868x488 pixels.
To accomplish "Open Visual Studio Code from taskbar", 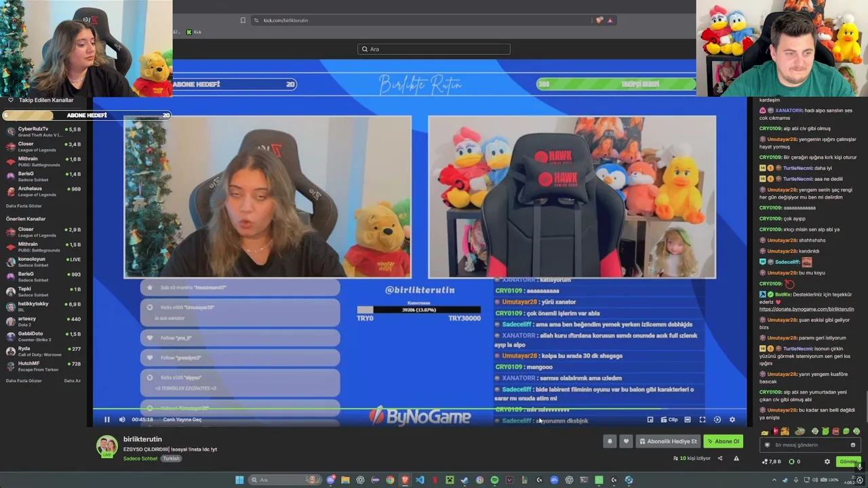I will (420, 480).
